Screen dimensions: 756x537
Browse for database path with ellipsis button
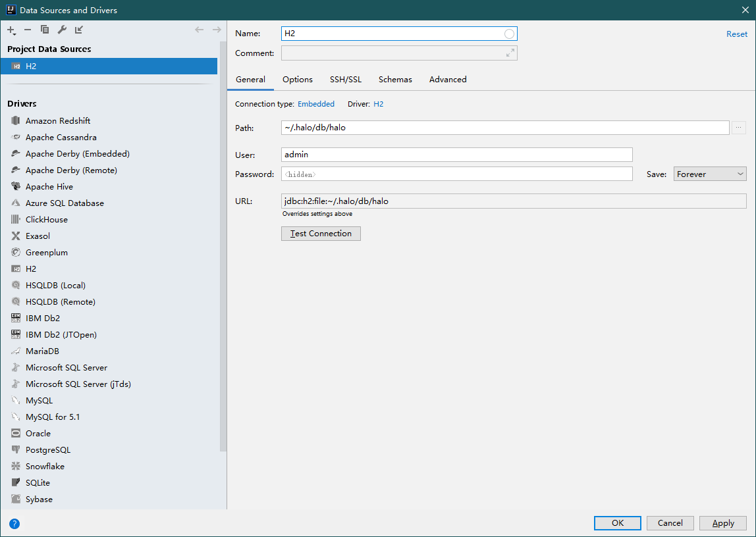739,128
